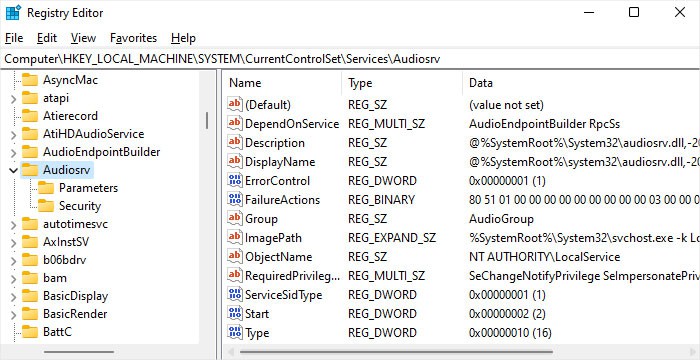The height and width of the screenshot is (360, 700).
Task: Click the registry path address bar
Action: [x=350, y=59]
